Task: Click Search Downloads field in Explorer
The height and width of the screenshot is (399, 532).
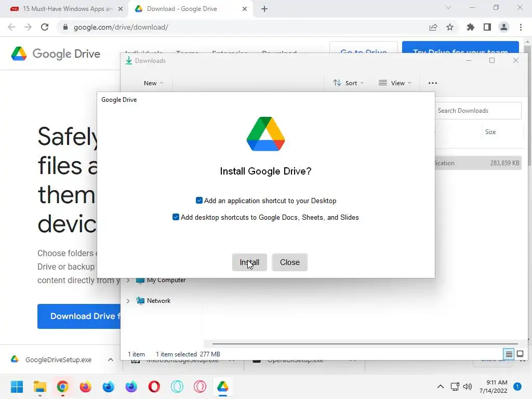Action: 478,111
